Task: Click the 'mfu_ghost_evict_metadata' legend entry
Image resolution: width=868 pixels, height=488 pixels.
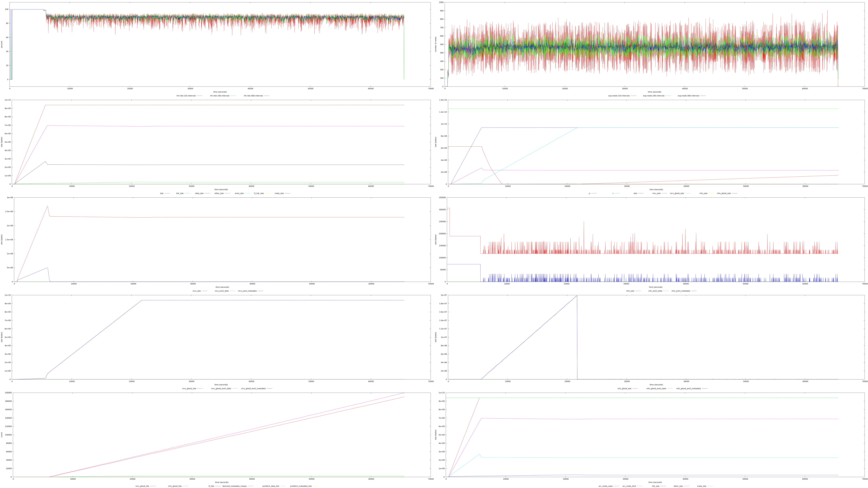Action: [688, 388]
